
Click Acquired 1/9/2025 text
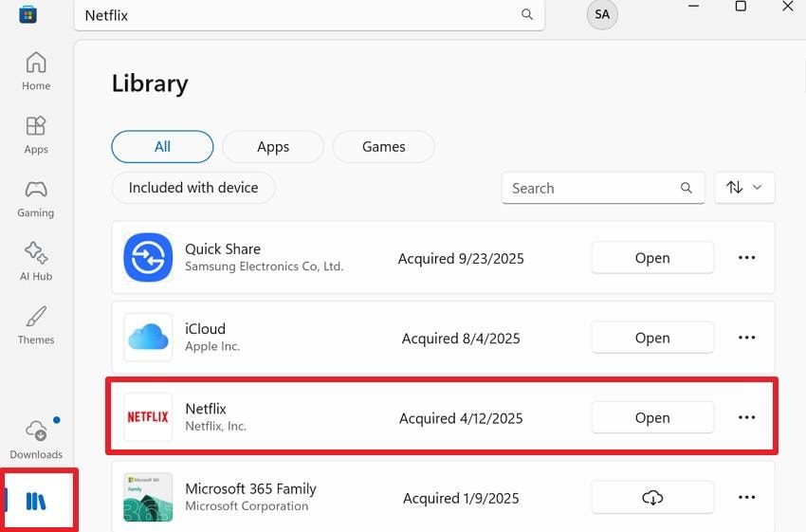click(x=461, y=498)
